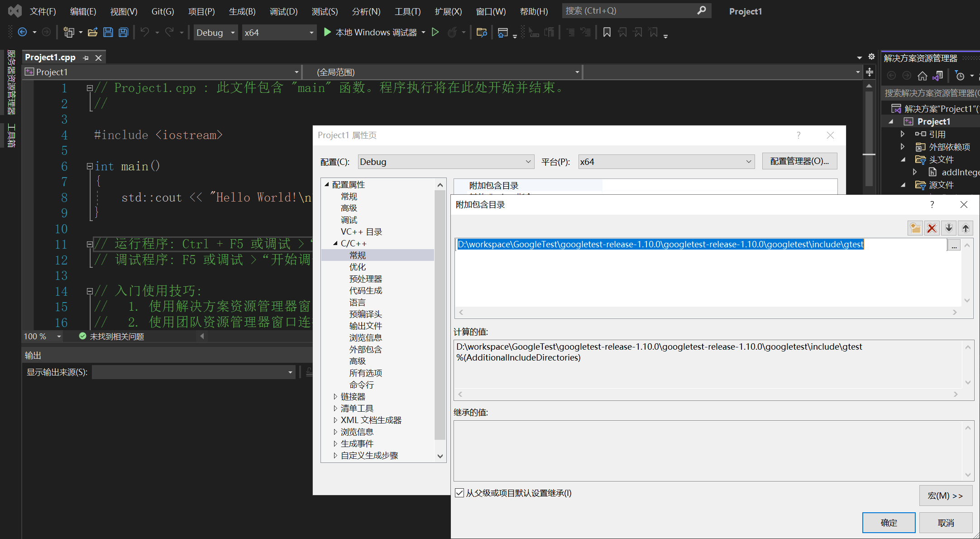
Task: Click the split editor icon above the scrollbar
Action: pos(870,72)
